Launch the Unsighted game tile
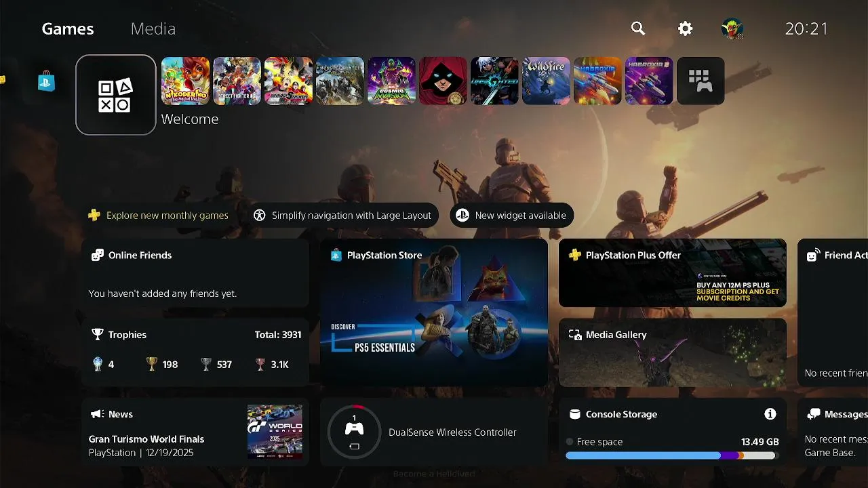 (x=495, y=81)
